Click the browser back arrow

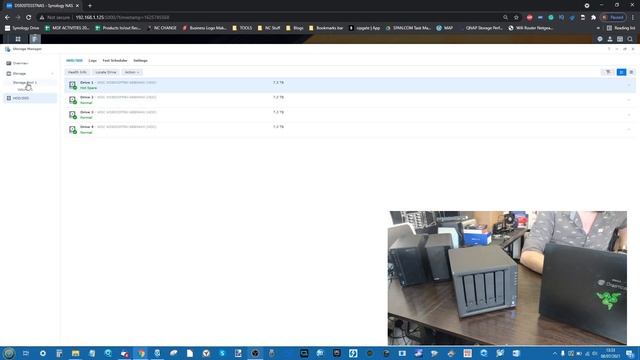click(x=7, y=18)
